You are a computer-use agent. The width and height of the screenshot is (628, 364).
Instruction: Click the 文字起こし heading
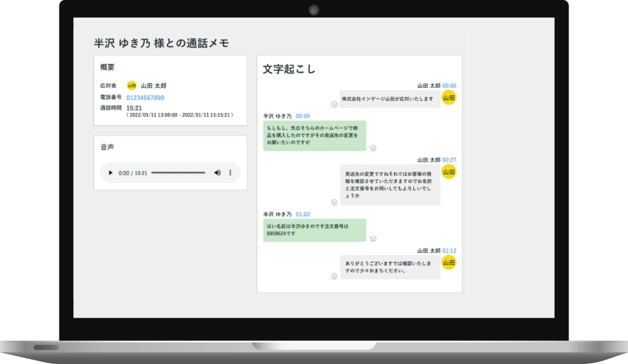point(289,69)
